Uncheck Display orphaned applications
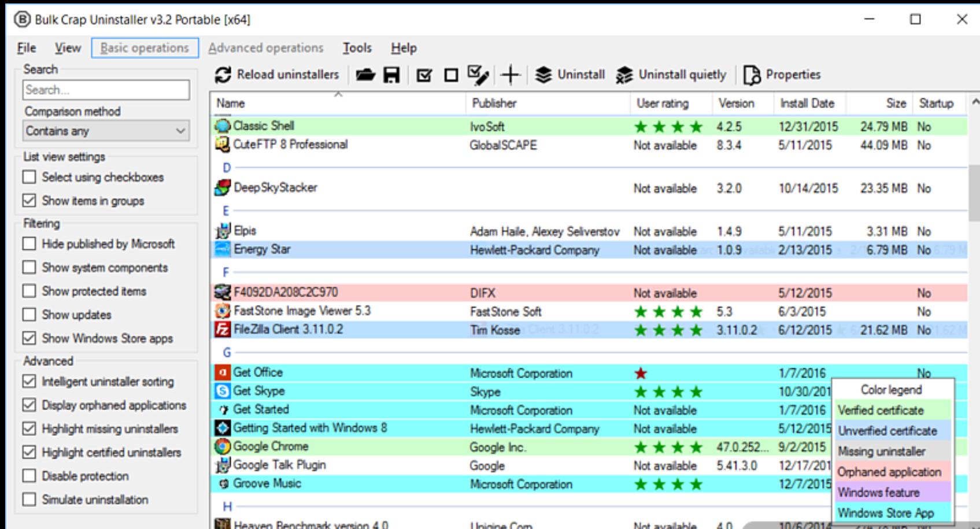The image size is (980, 529). pos(29,405)
